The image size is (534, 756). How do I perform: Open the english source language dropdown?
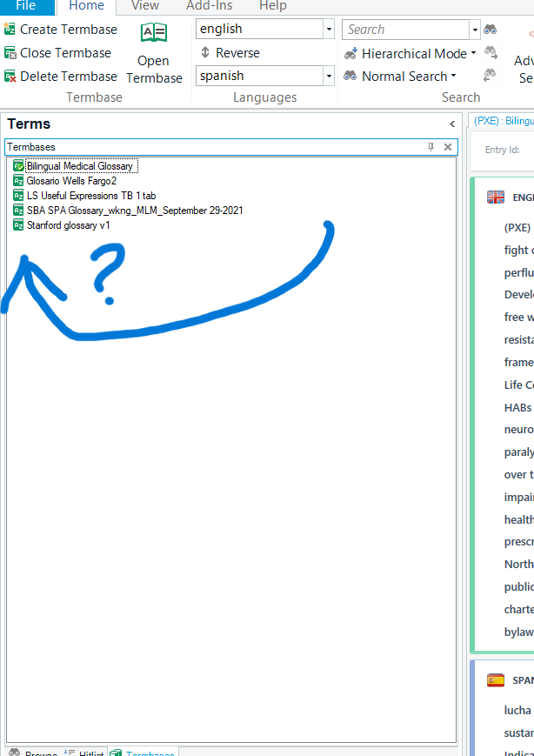coord(329,29)
